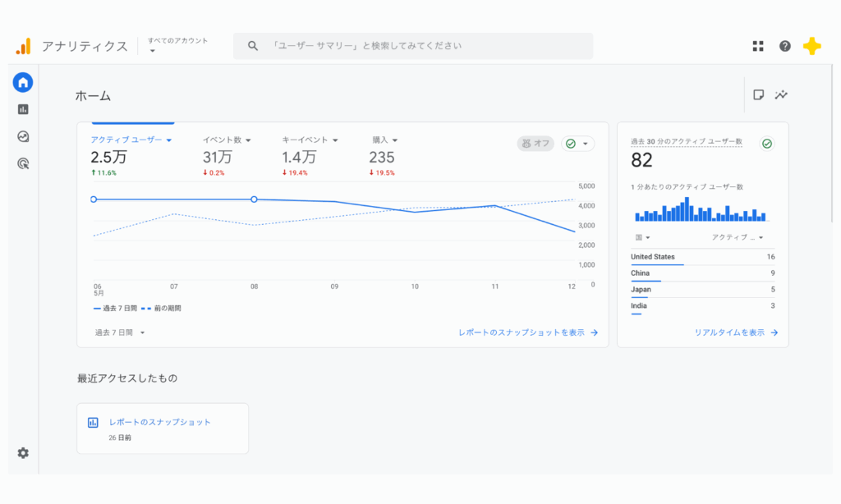Click the アナリティクス product name

coord(85,47)
